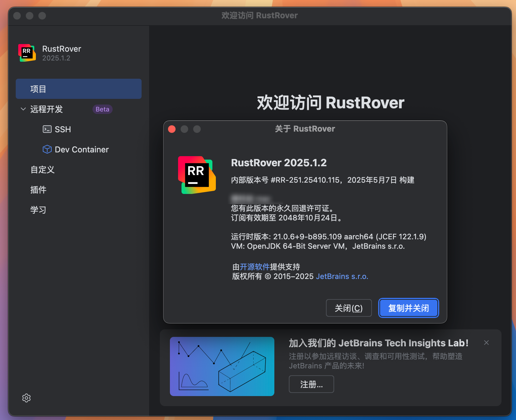
Task: Open the JetBrains s.r.o. link
Action: click(342, 276)
